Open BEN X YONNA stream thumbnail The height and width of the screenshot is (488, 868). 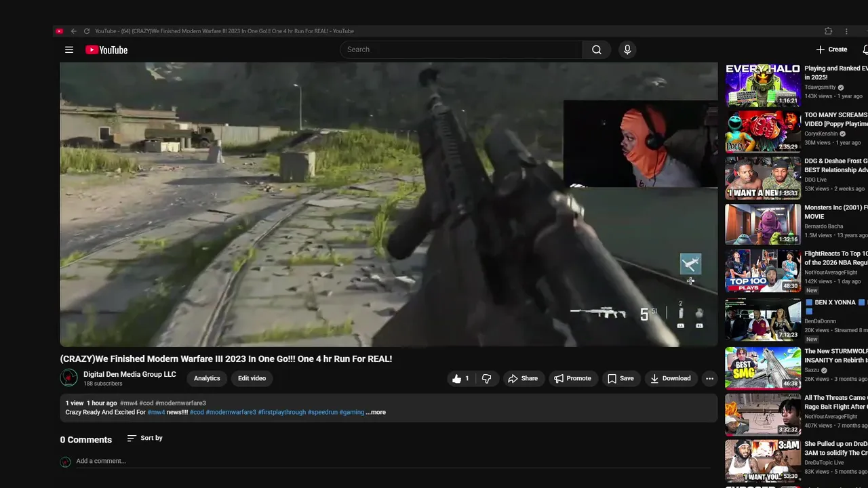tap(763, 319)
